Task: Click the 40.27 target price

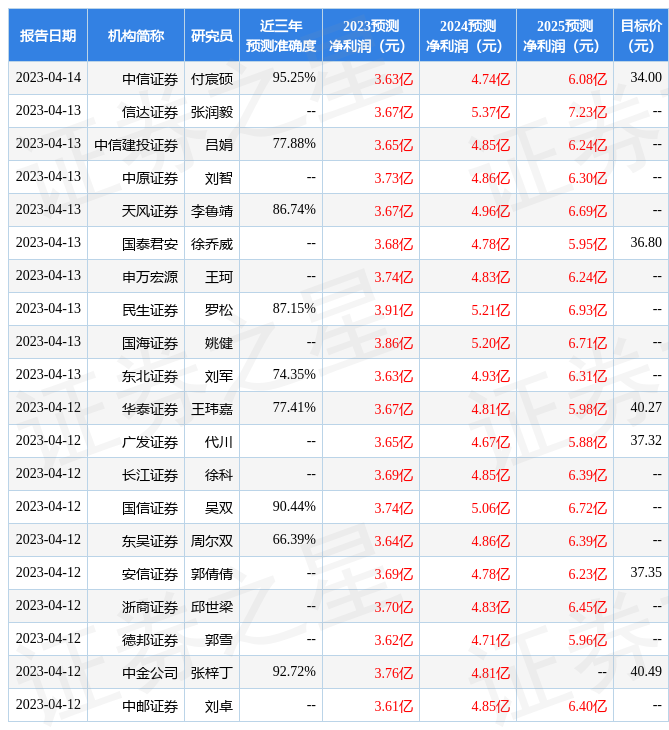Action: click(x=646, y=407)
